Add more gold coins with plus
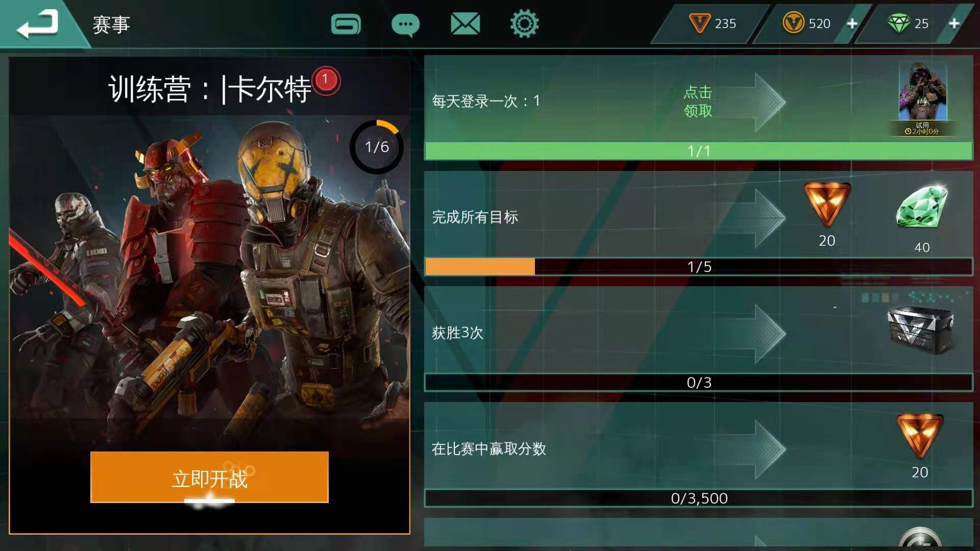The width and height of the screenshot is (980, 551). [852, 23]
